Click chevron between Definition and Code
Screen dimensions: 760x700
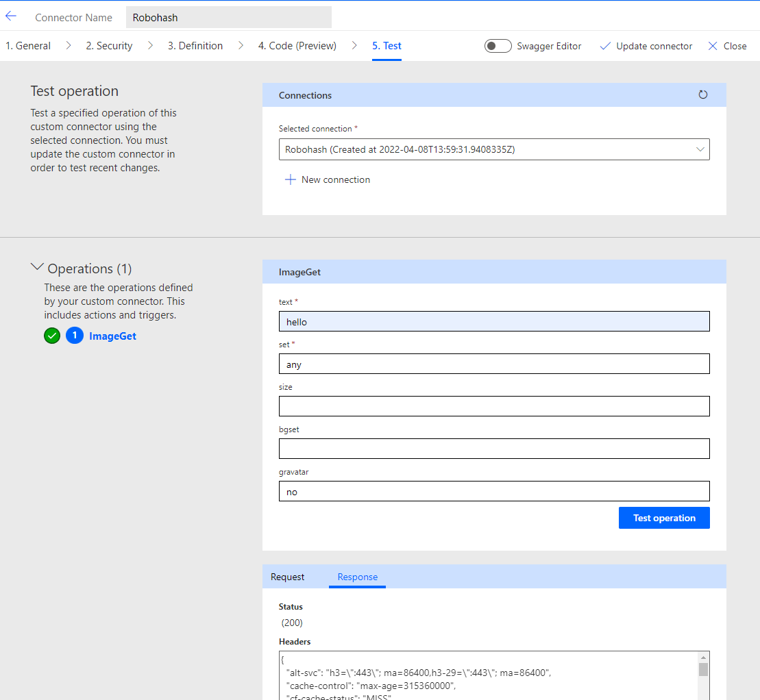241,45
